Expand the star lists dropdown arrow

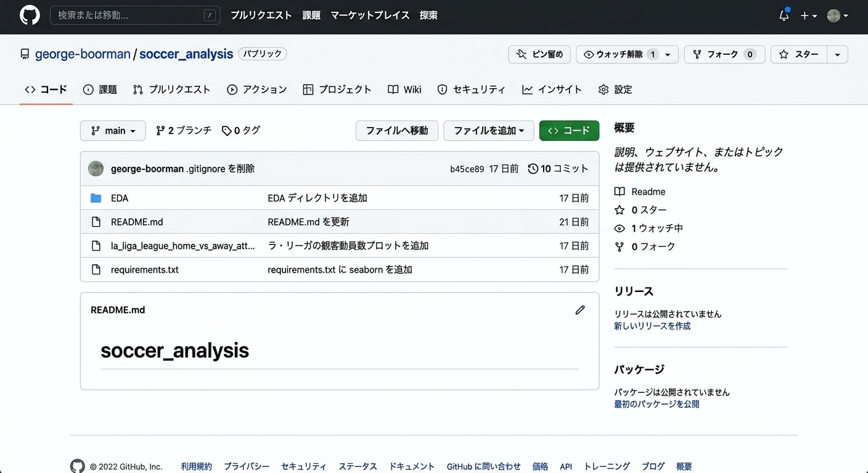837,55
